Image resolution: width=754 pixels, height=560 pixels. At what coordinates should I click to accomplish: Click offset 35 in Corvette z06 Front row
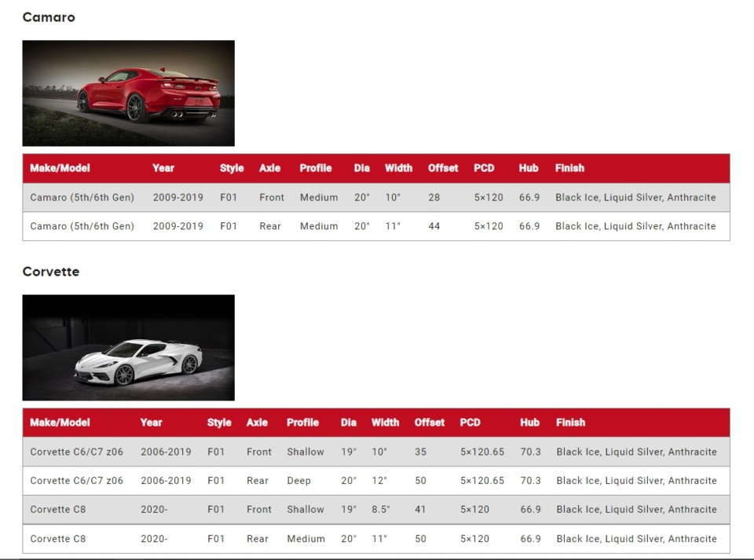(x=421, y=452)
